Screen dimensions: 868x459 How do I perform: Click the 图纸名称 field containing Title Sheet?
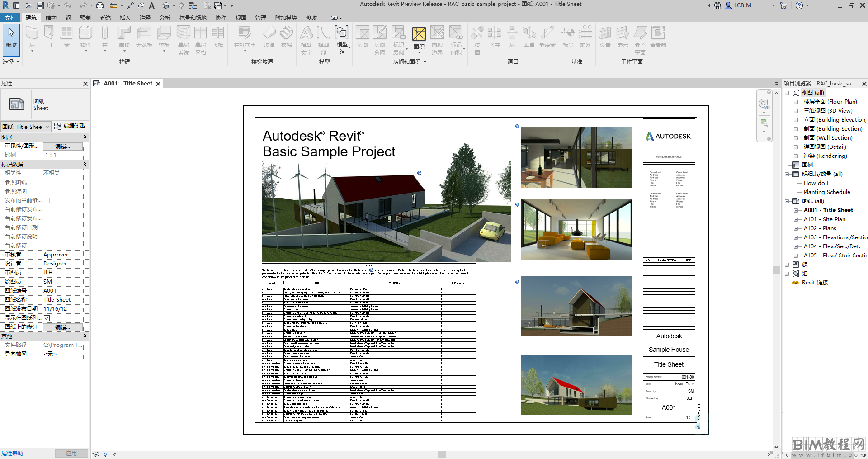63,300
